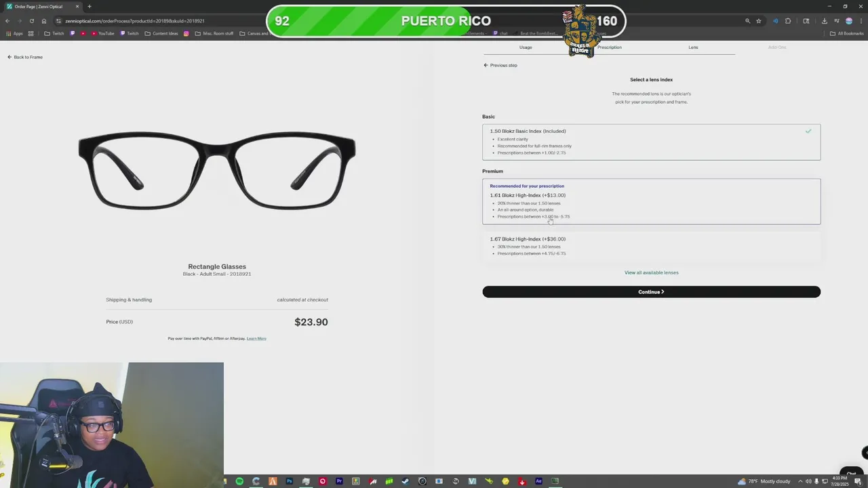The width and height of the screenshot is (868, 488).
Task: Open Steam from the taskbar
Action: click(x=406, y=481)
